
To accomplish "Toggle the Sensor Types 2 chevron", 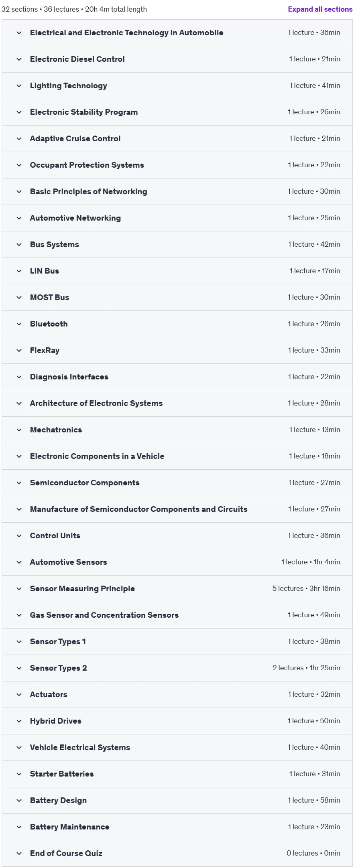I will click(19, 668).
